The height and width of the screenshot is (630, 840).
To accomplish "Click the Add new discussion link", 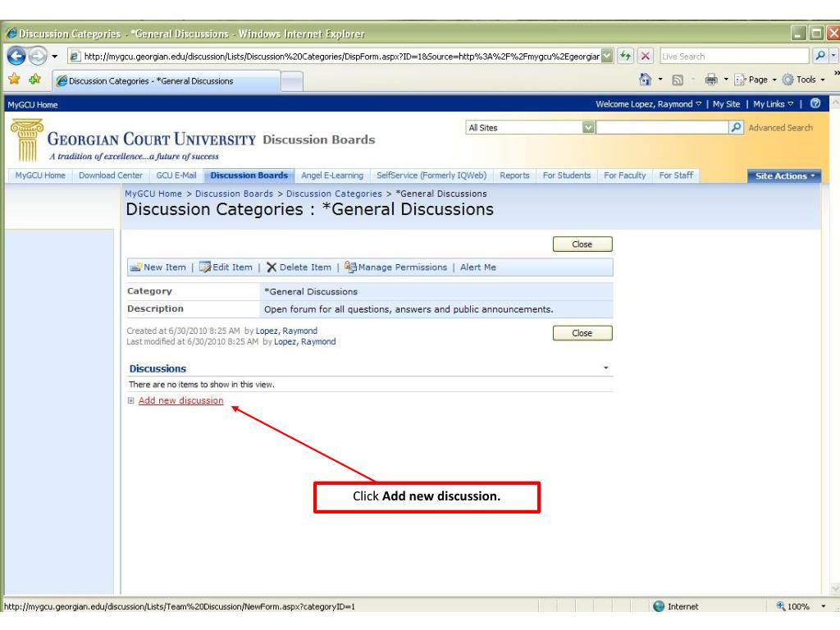I will coord(181,400).
